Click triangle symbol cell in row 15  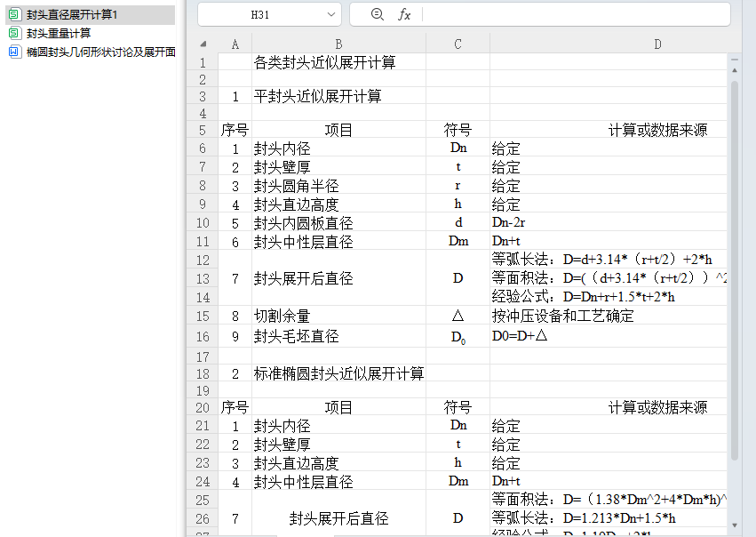click(x=458, y=316)
